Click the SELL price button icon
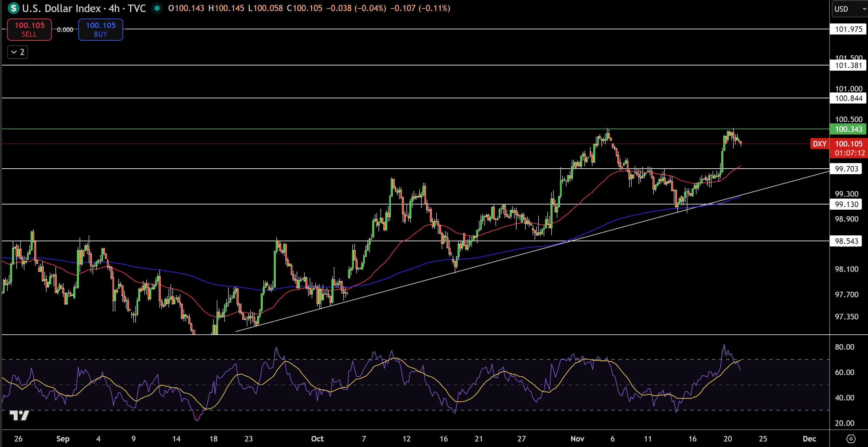868x447 pixels. coord(29,29)
